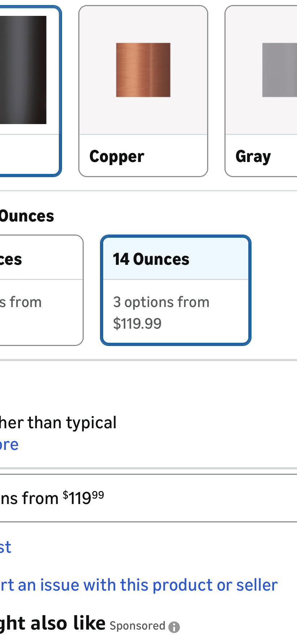297x644 pixels.
Task: Click the "Sponsored" label text
Action: click(137, 626)
